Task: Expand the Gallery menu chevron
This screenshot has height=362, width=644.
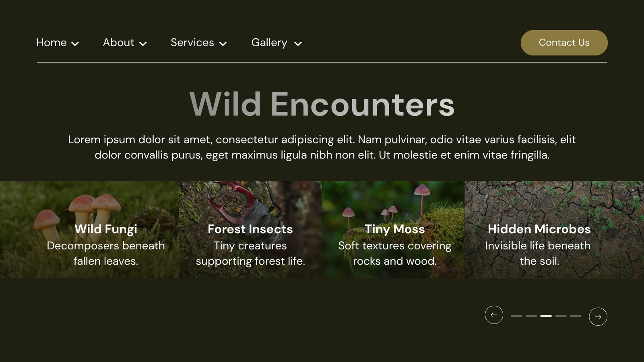Action: pyautogui.click(x=298, y=43)
